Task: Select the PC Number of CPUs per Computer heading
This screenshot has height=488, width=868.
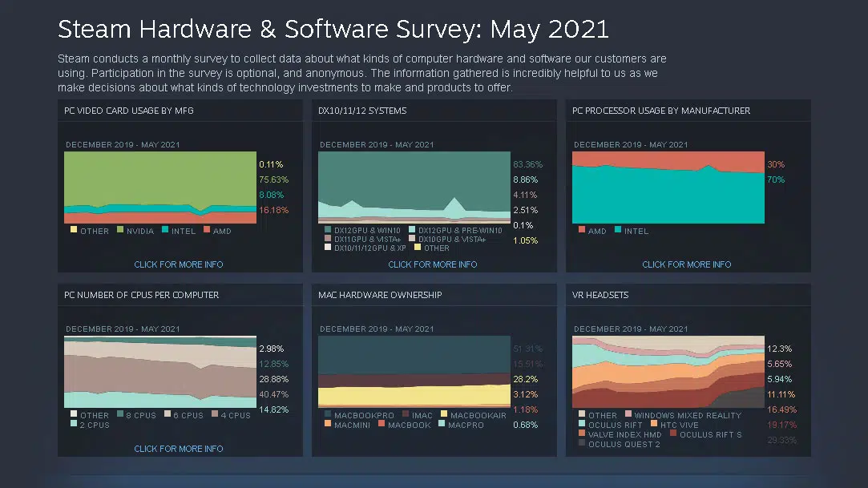Action: tap(141, 295)
